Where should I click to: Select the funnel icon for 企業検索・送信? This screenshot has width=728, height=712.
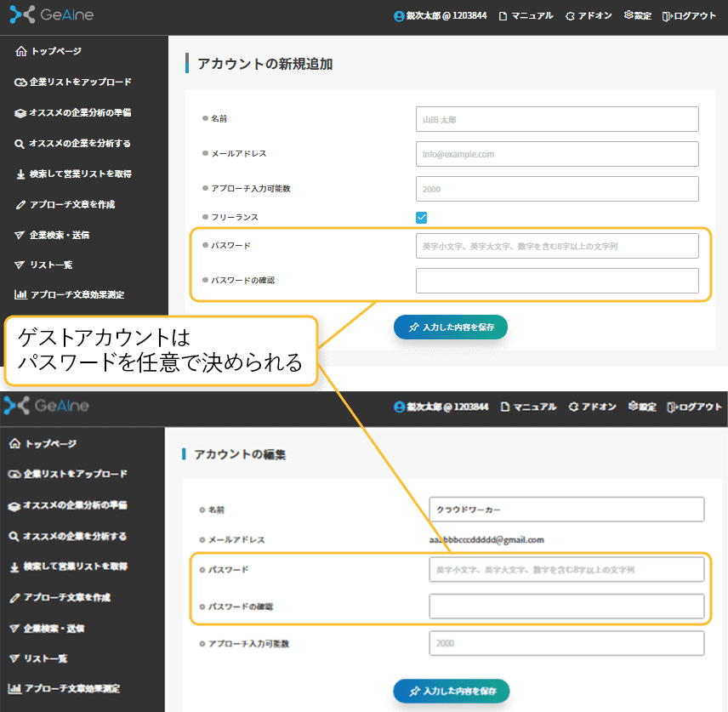[x=19, y=235]
